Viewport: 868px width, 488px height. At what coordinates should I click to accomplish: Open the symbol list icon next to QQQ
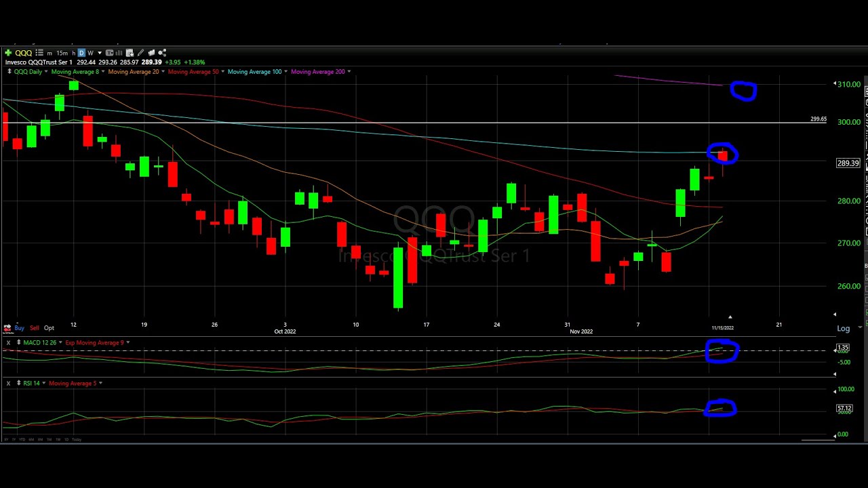click(39, 53)
